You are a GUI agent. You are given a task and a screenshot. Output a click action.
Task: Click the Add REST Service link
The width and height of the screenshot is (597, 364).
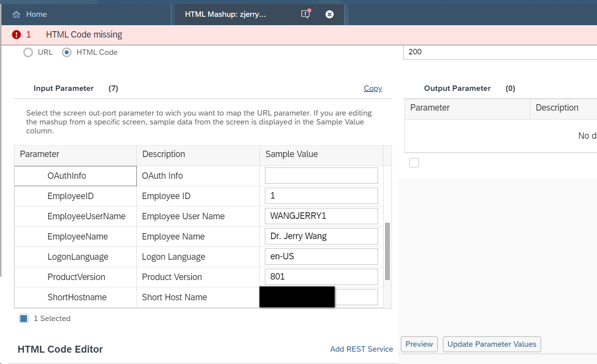(x=361, y=349)
